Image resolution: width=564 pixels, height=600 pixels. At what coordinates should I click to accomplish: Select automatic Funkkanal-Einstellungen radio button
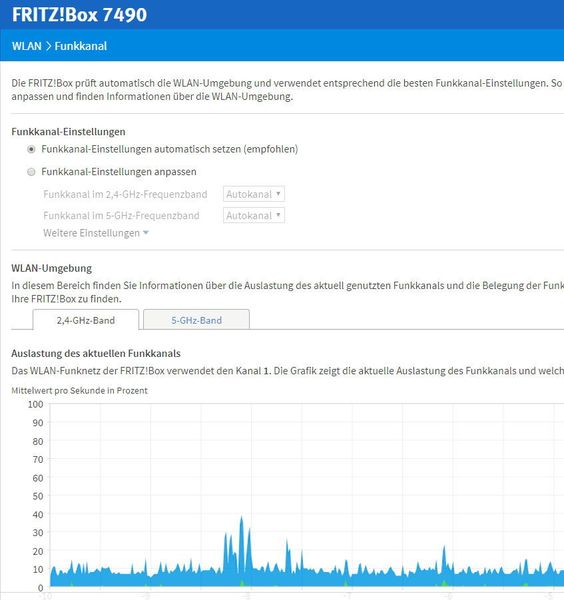[31, 149]
